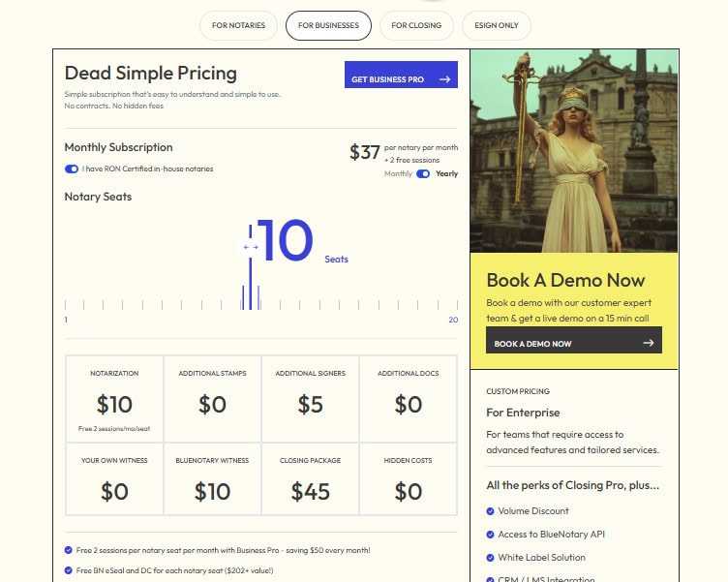Open the Esign Only tab
The image size is (728, 582).
pos(497,25)
